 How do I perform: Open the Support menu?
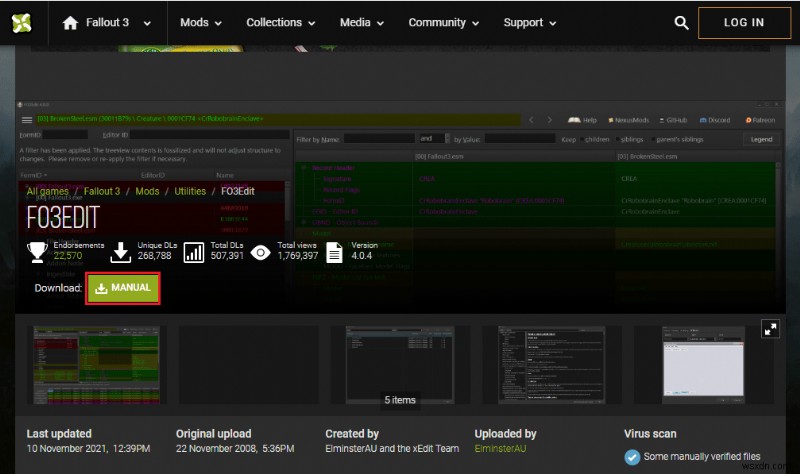(530, 23)
